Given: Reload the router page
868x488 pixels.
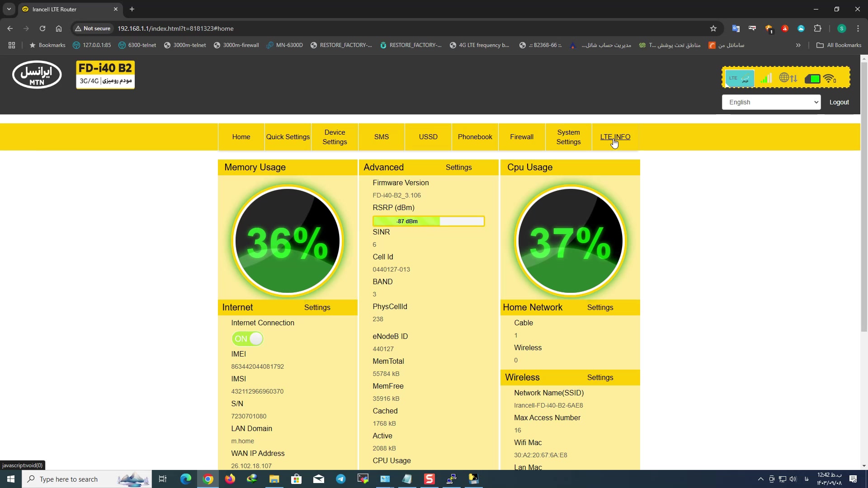Looking at the screenshot, I should (42, 28).
